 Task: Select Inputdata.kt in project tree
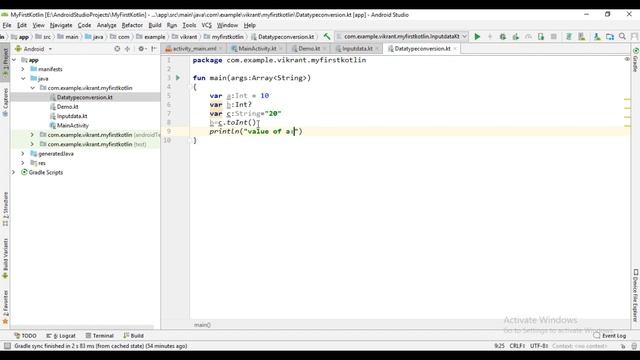(72, 116)
